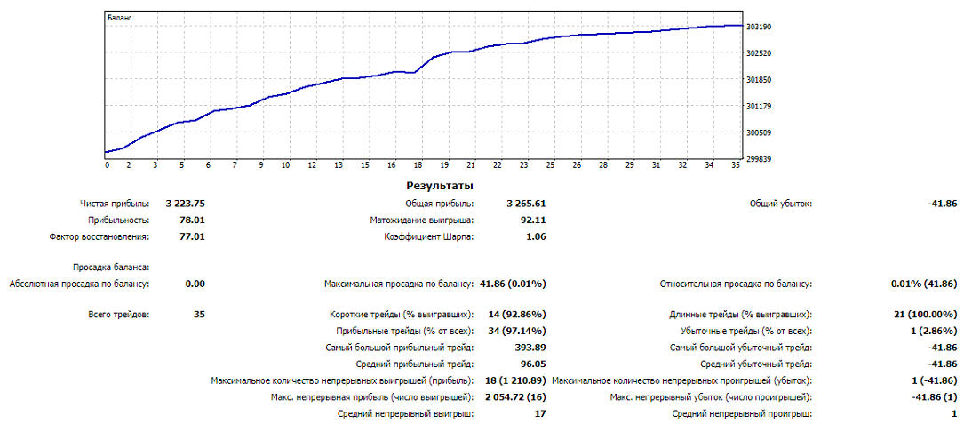Click the 'Чистая прибыль:' label

coord(115,204)
